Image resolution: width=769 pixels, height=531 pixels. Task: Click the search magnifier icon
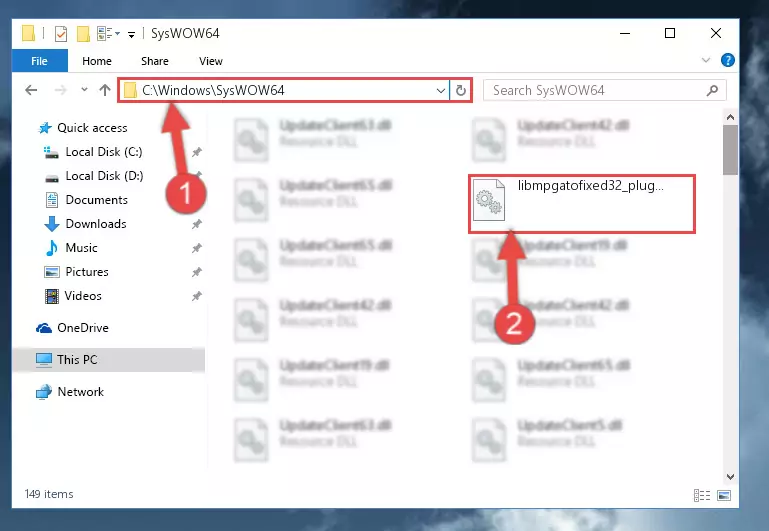tap(712, 91)
